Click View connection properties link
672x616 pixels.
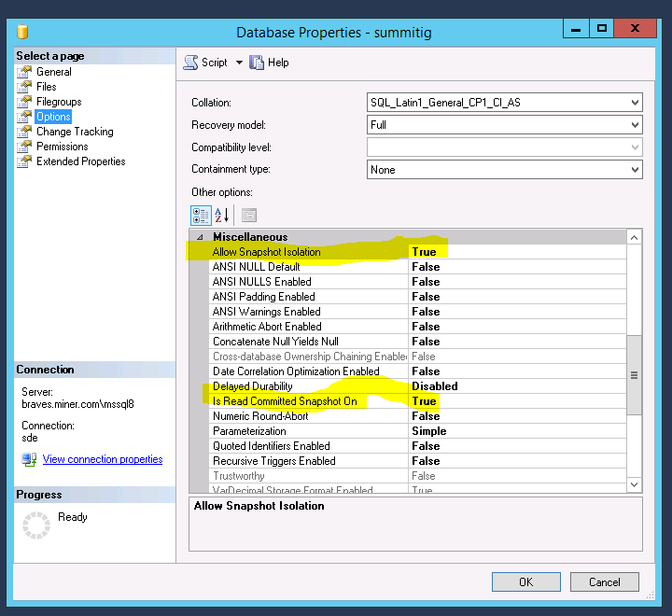(103, 459)
